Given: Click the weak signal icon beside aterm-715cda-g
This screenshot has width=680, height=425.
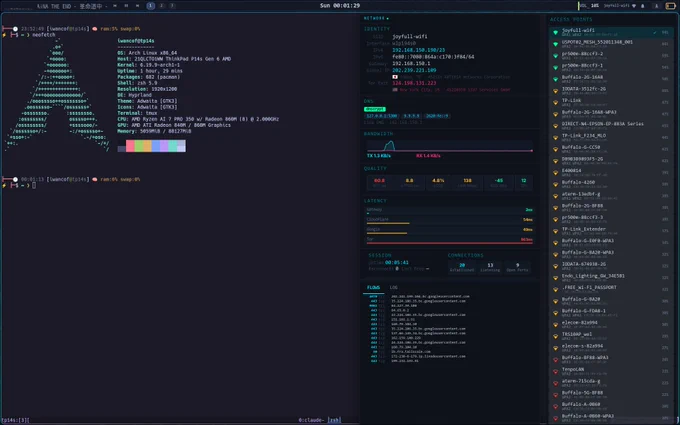Looking at the screenshot, I should click(555, 383).
